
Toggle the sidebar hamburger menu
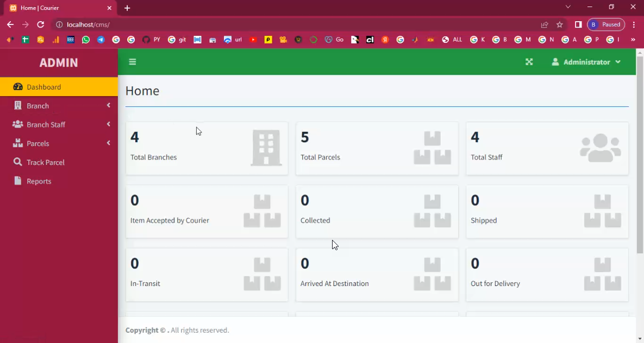tap(132, 62)
